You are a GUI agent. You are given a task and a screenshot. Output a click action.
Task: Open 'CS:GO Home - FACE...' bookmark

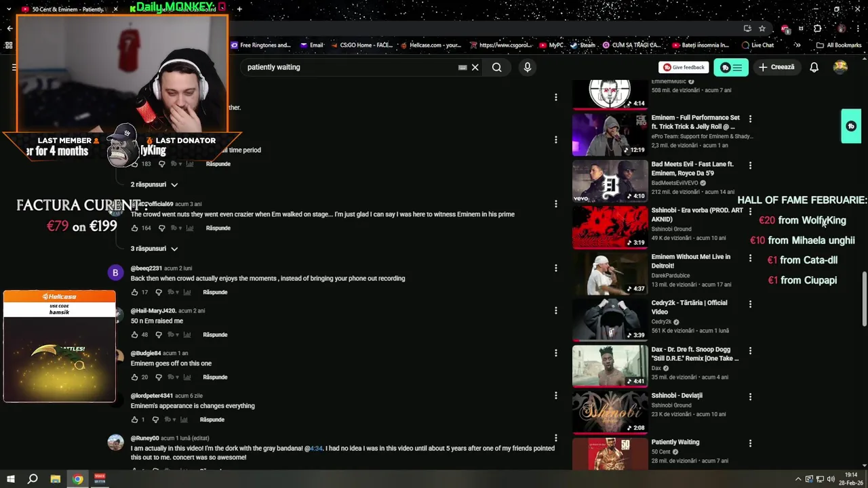361,45
